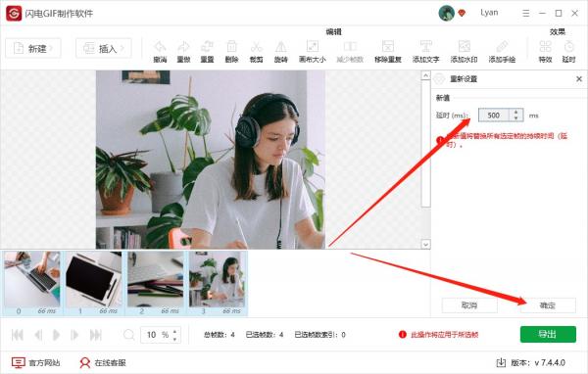Open the 插入 insert dropdown
Viewport: 588px width, 374px height.
(104, 48)
